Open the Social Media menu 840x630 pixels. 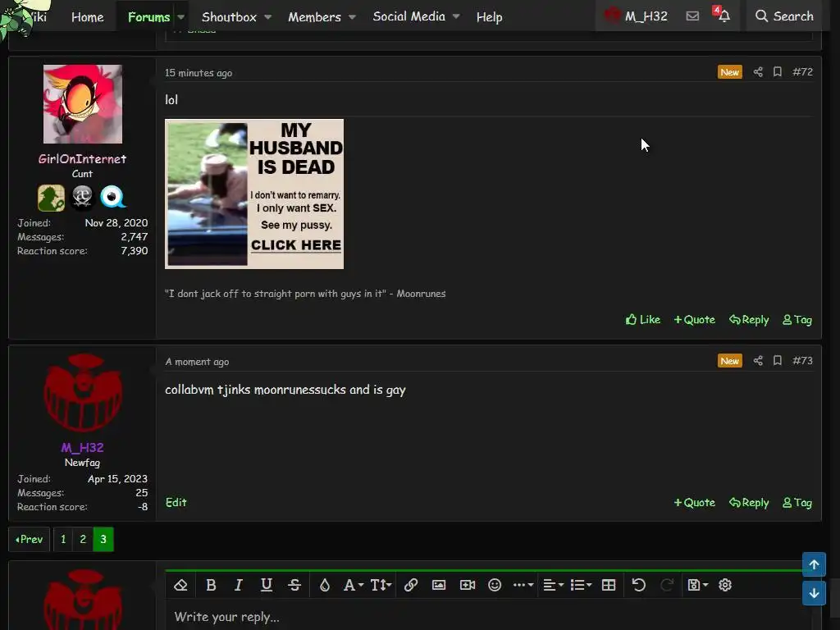(x=409, y=16)
